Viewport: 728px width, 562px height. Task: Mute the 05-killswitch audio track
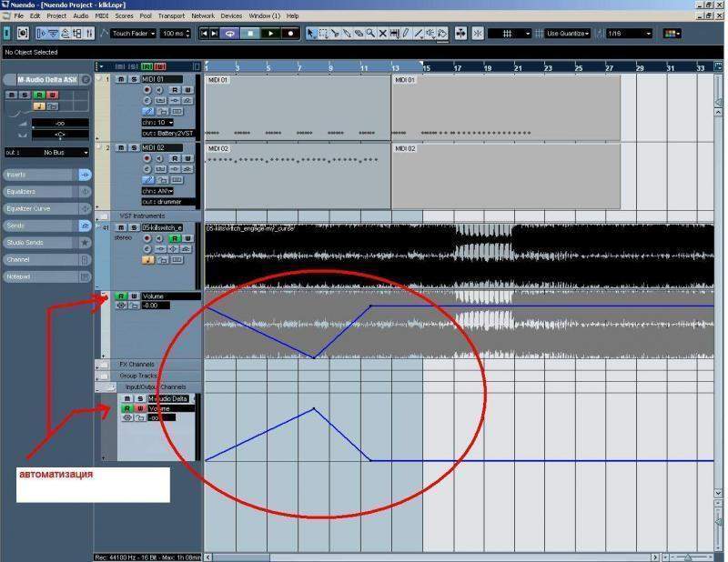pyautogui.click(x=121, y=227)
